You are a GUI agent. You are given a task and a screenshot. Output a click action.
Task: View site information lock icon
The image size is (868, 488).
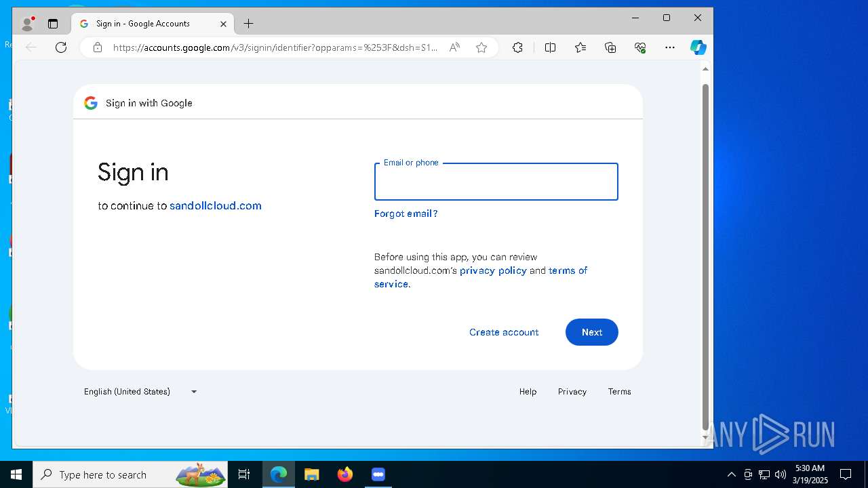point(98,47)
